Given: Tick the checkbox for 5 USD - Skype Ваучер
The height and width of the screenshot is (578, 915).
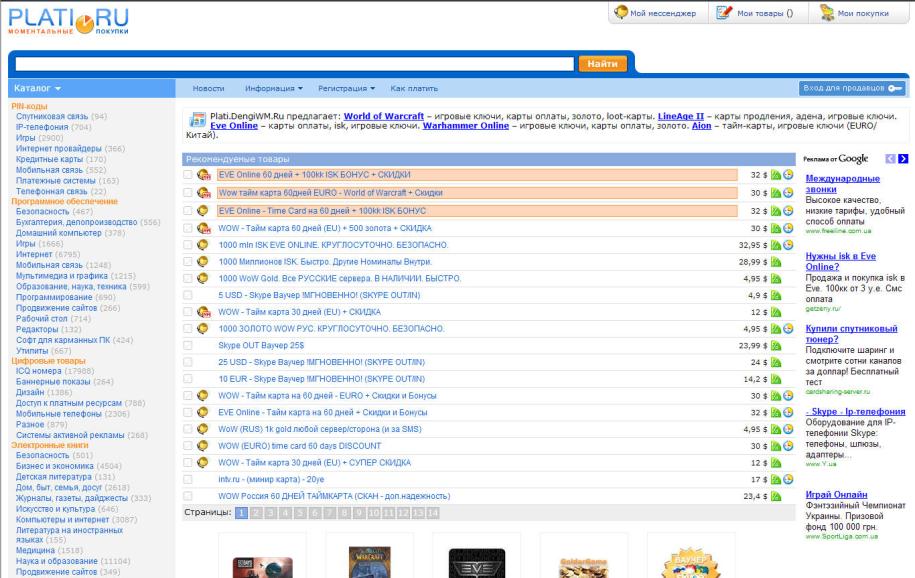Looking at the screenshot, I should (187, 295).
